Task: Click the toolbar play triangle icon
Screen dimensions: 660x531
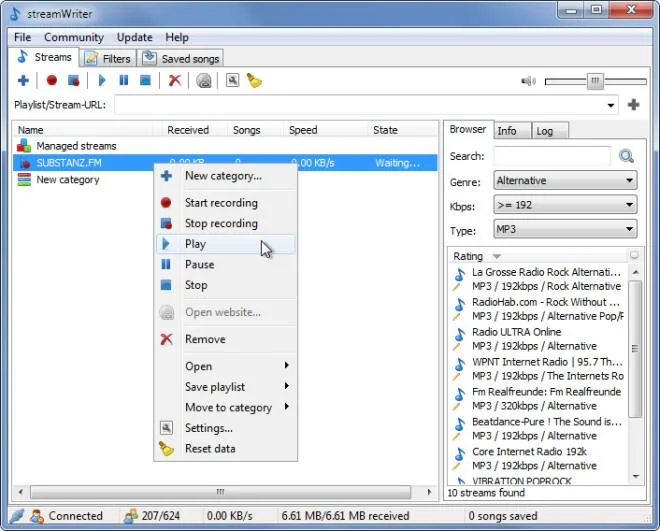Action: [x=102, y=80]
